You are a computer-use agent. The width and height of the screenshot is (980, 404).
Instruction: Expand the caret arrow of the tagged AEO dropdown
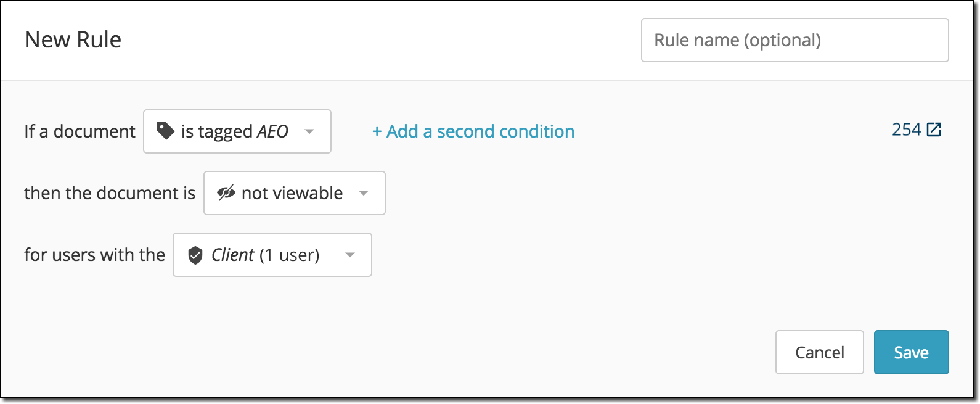pos(309,131)
